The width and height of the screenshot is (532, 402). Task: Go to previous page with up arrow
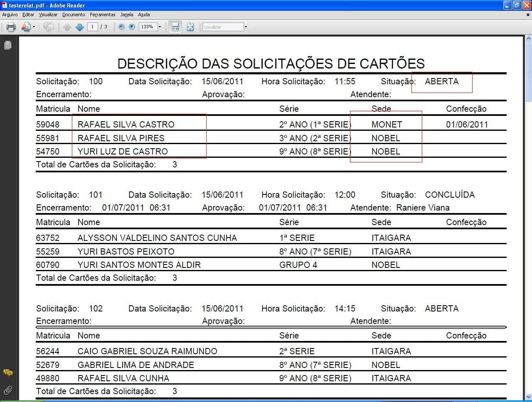point(67,27)
